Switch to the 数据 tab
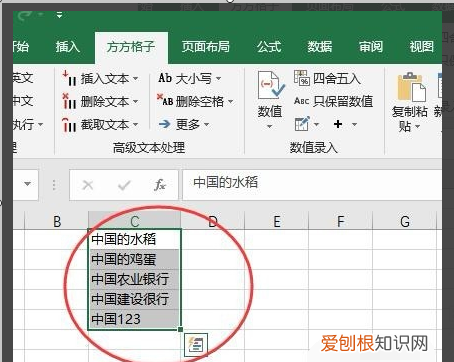 click(320, 47)
